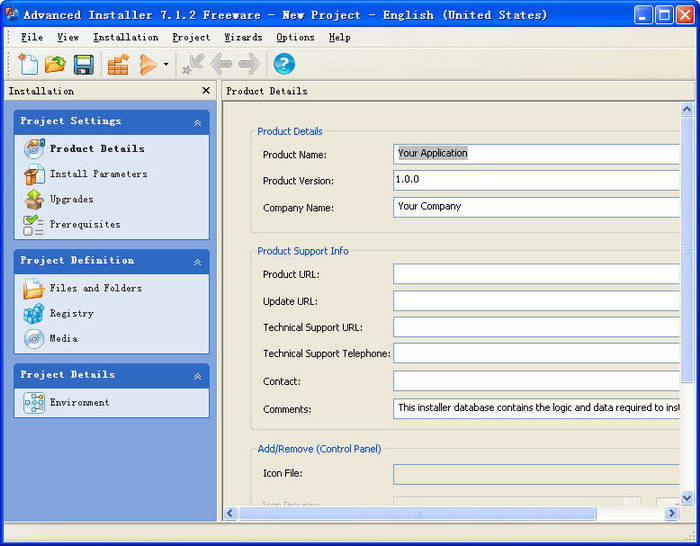
Task: Click the horizontal scrollbar thumb
Action: click(416, 513)
